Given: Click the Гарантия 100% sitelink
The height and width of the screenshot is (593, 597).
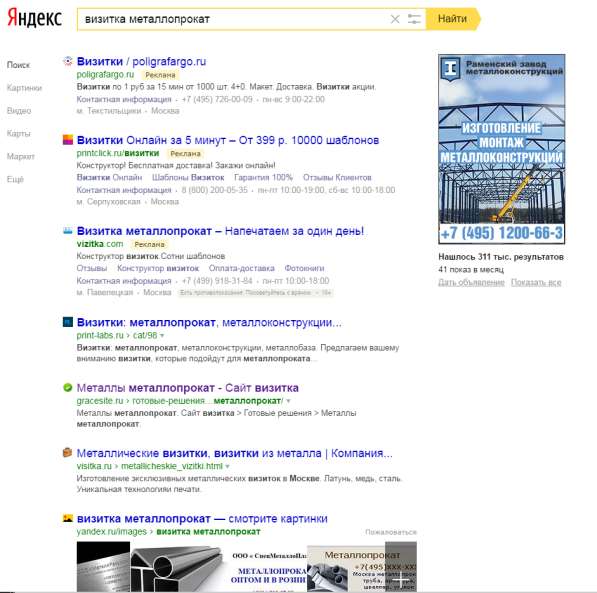Looking at the screenshot, I should tap(263, 177).
